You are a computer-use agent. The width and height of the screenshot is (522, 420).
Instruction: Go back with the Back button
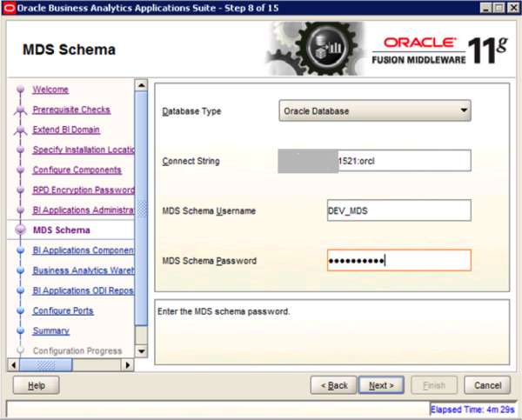click(334, 384)
